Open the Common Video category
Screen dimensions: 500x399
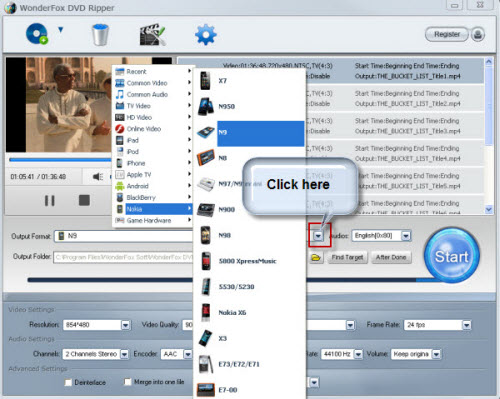pos(153,83)
